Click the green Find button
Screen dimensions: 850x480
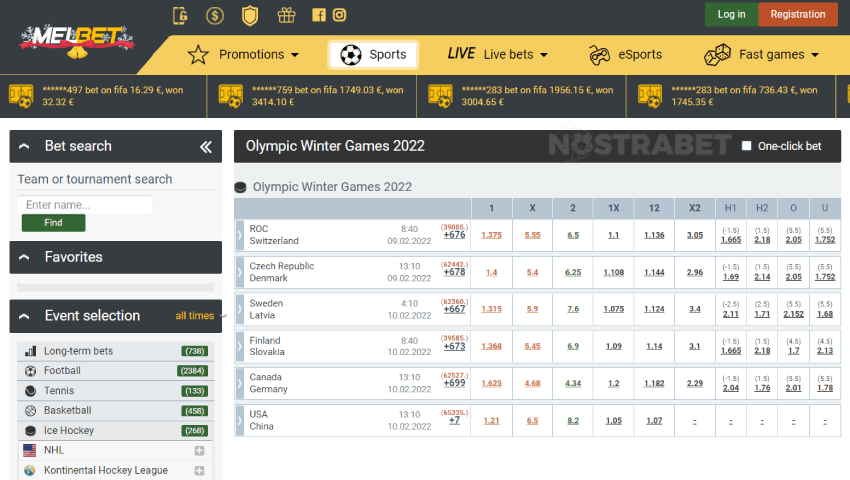point(53,223)
